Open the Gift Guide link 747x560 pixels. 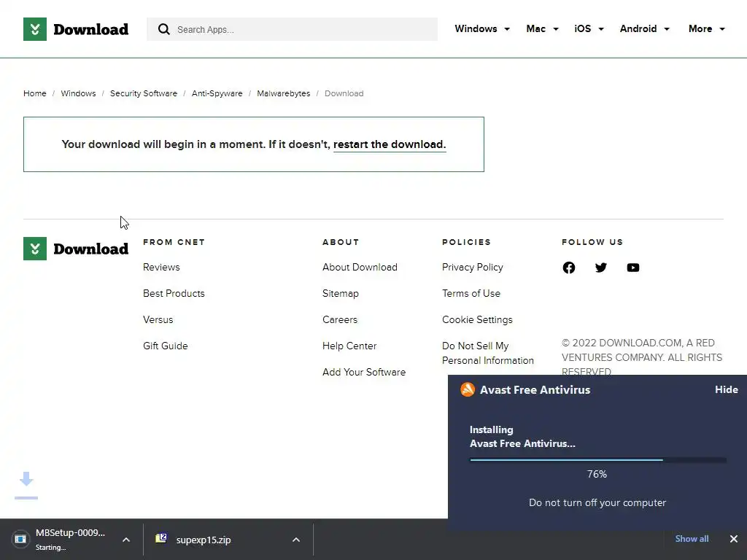point(166,346)
